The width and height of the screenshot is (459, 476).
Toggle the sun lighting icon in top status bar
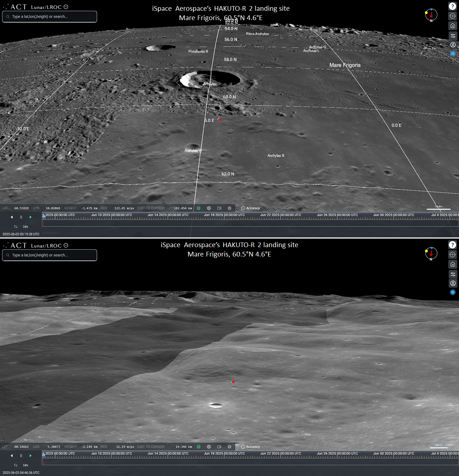229,208
